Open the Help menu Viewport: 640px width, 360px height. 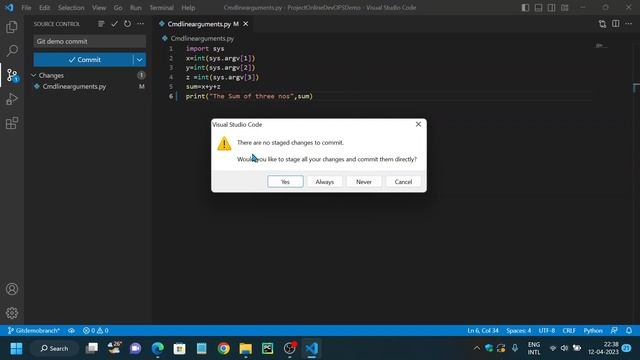(x=188, y=8)
